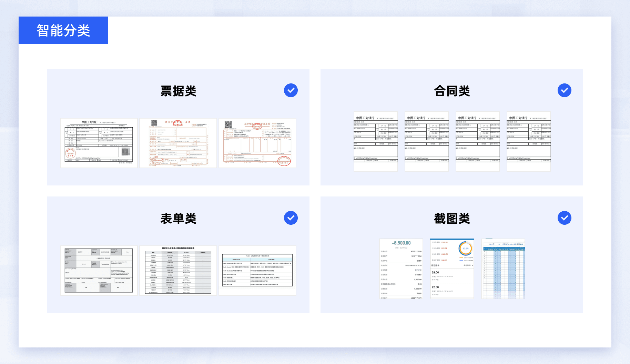Click the 截图类 category title
This screenshot has height=364, width=630.
(x=452, y=219)
